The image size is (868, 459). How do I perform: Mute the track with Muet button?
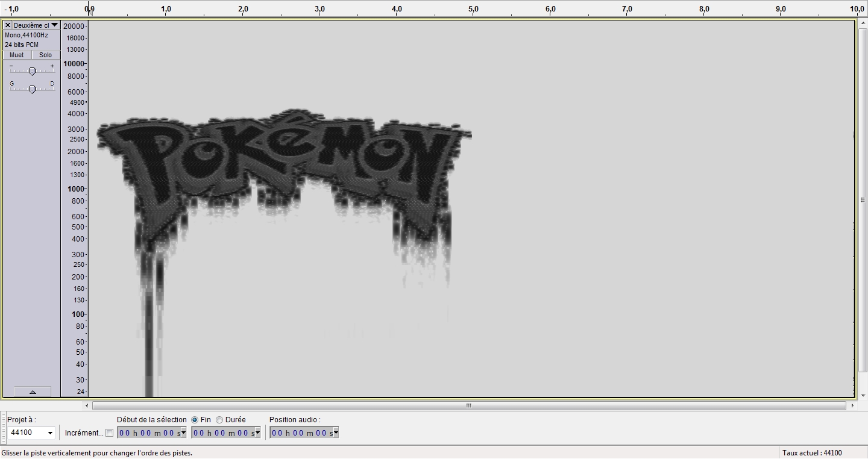[x=17, y=55]
